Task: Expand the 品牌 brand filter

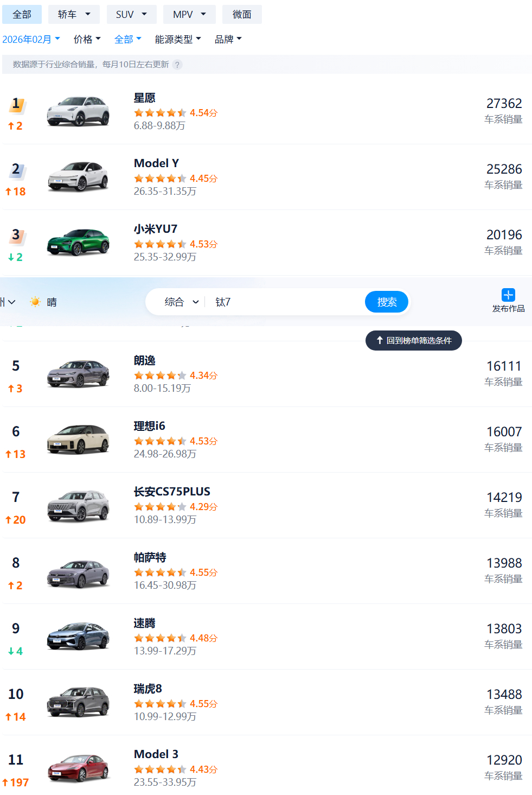Action: click(228, 39)
